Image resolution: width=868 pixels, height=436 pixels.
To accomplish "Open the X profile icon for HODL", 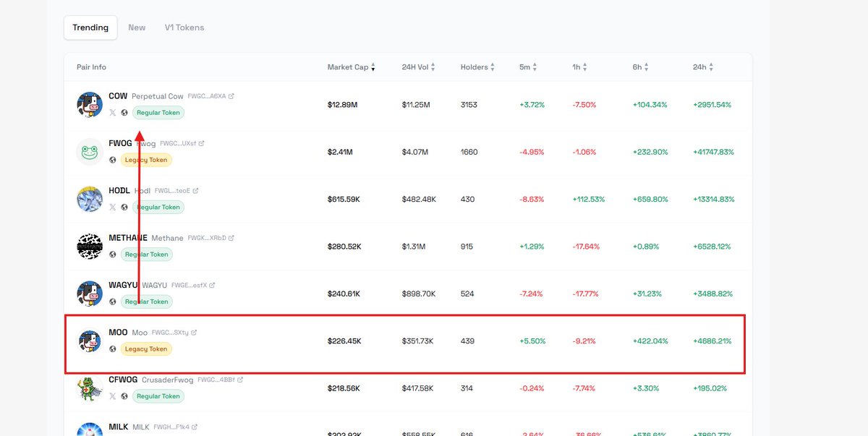I will [x=112, y=207].
